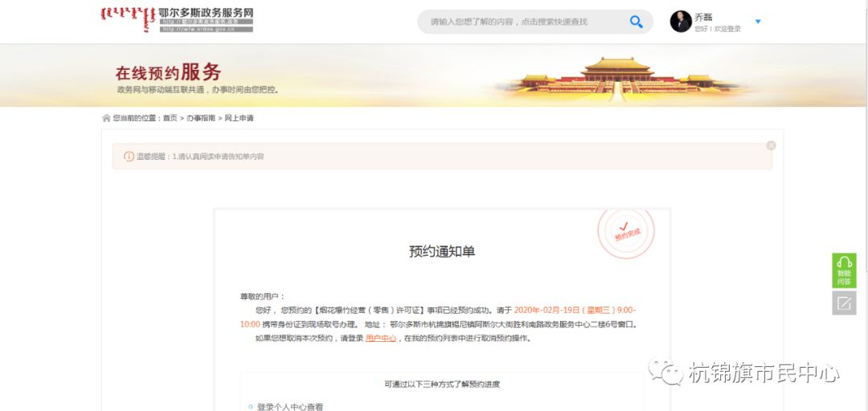Open 办事指南 breadcrumb link

point(201,118)
